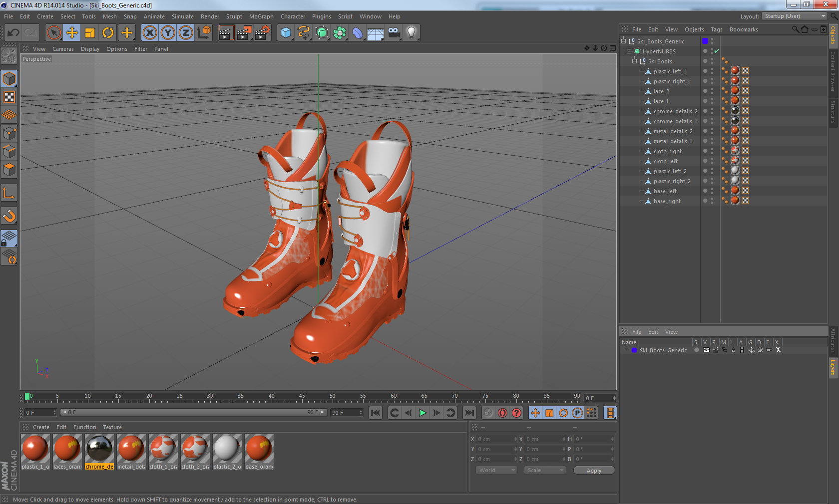
Task: Open the deformer objects icon
Action: pyautogui.click(x=358, y=33)
